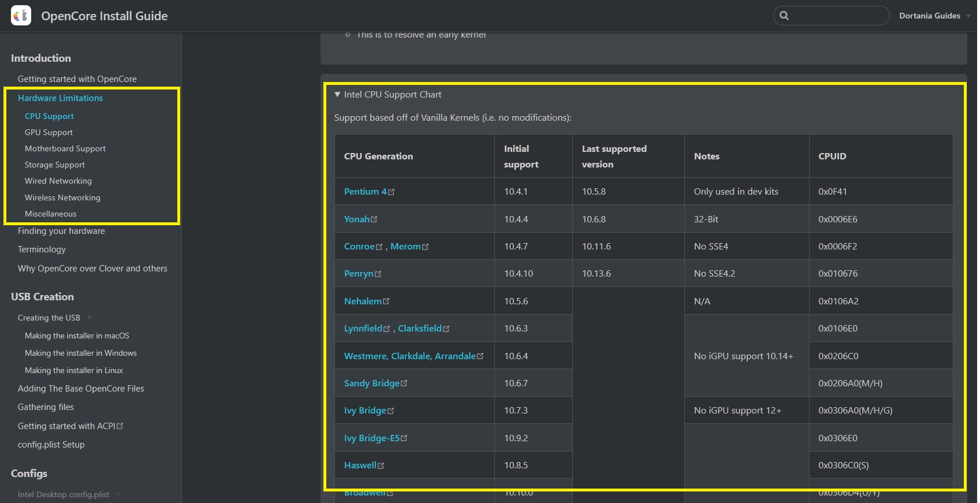Open the Gathering files page
Viewport: 980px width, 503px height.
click(x=46, y=407)
